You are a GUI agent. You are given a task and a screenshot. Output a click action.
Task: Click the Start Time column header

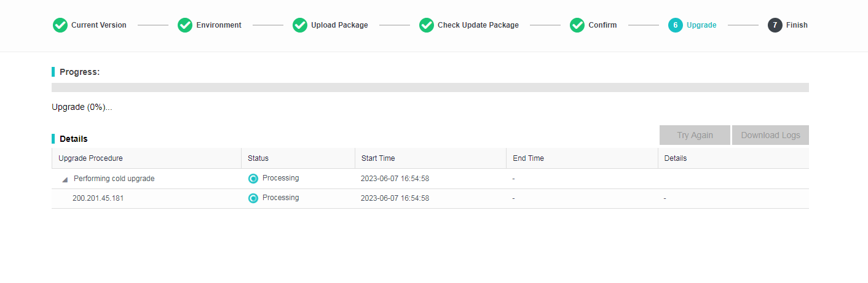[378, 158]
